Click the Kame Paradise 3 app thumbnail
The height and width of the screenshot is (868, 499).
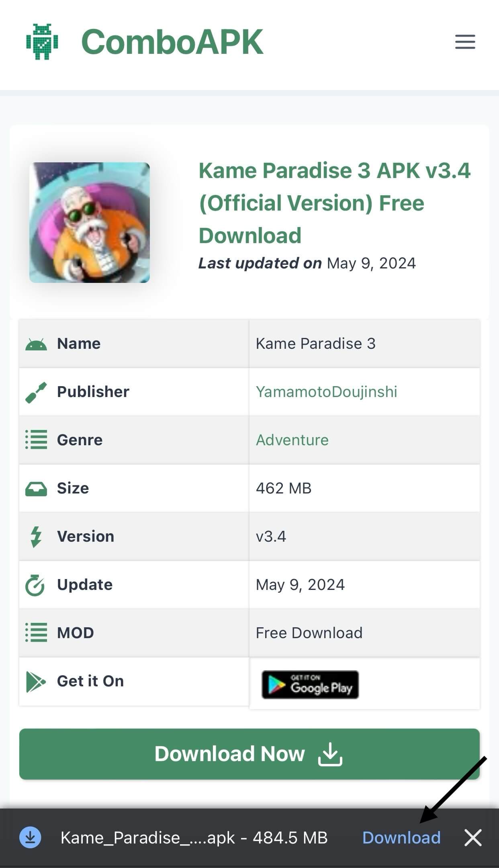pyautogui.click(x=90, y=222)
